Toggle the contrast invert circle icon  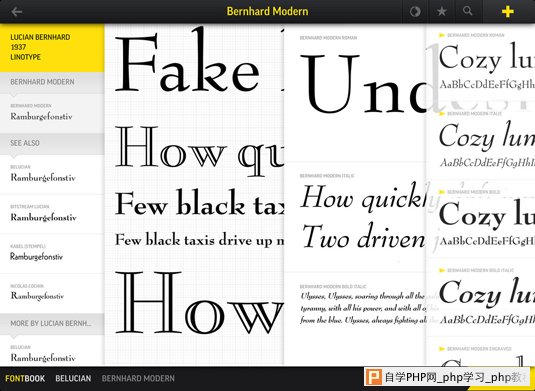[415, 12]
